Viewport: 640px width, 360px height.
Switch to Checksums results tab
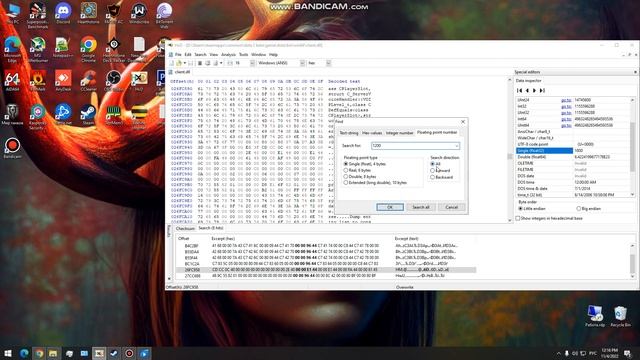tap(185, 229)
